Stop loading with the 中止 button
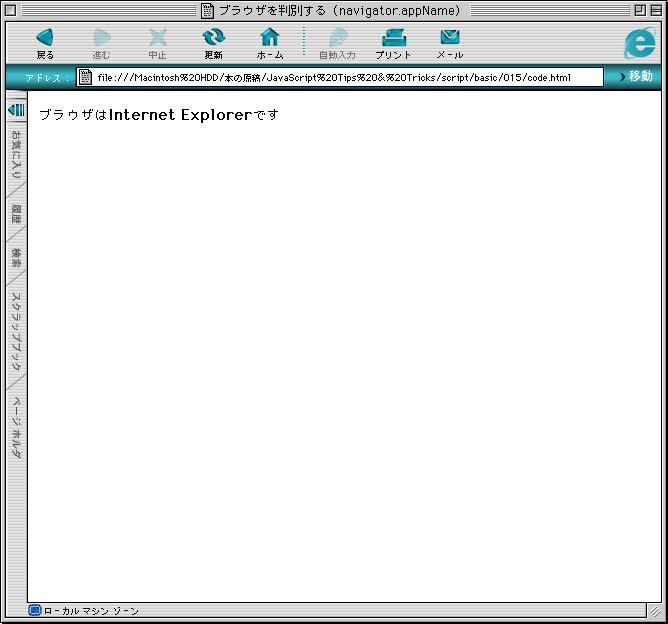Screen dimensions: 668x624 pos(158,43)
